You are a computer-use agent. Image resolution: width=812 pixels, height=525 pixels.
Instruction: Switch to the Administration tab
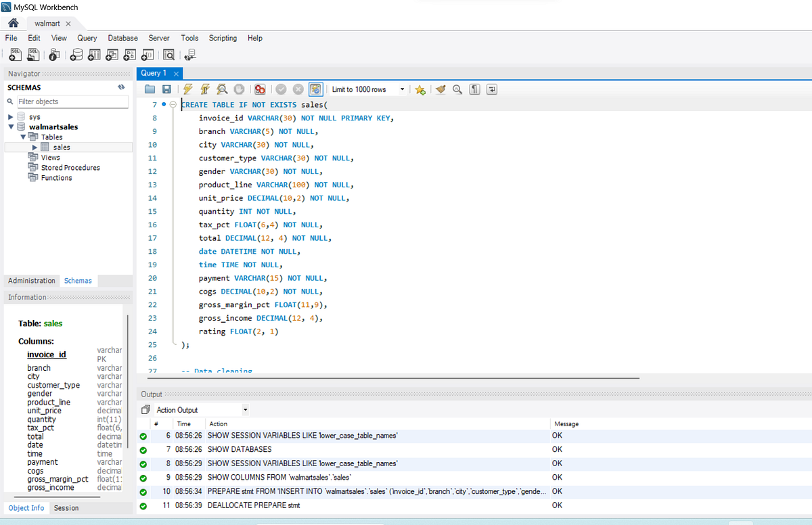(x=31, y=280)
